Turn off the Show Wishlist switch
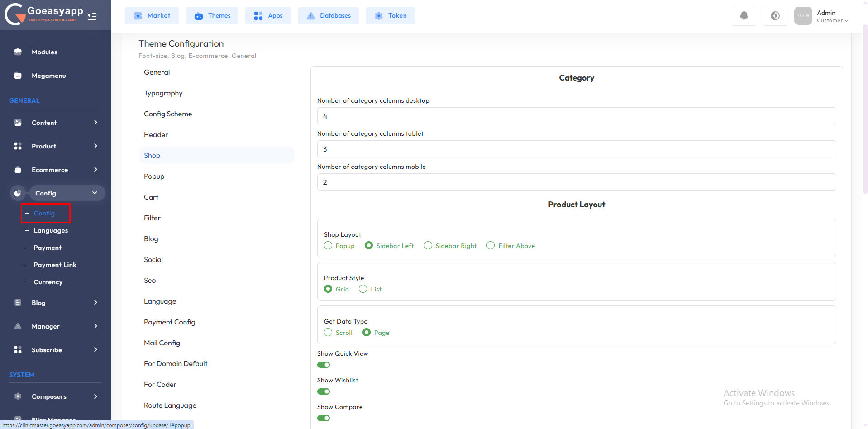 324,391
